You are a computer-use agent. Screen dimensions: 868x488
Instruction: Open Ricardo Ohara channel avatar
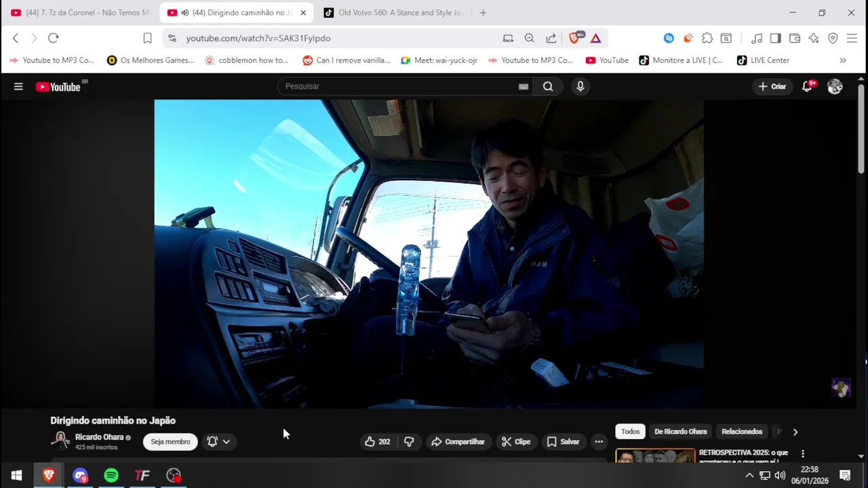(x=60, y=441)
